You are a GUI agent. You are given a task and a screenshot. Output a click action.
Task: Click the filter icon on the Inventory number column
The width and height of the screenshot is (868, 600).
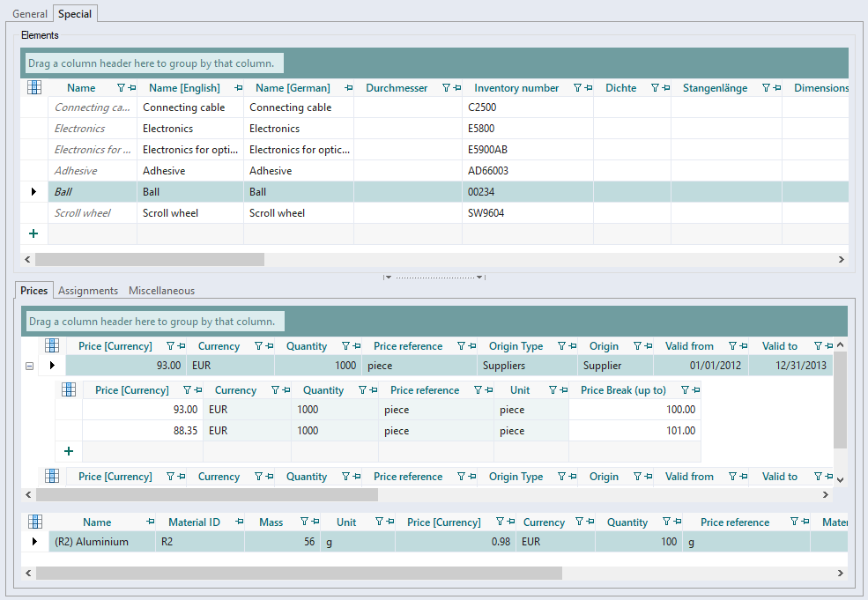click(x=577, y=88)
